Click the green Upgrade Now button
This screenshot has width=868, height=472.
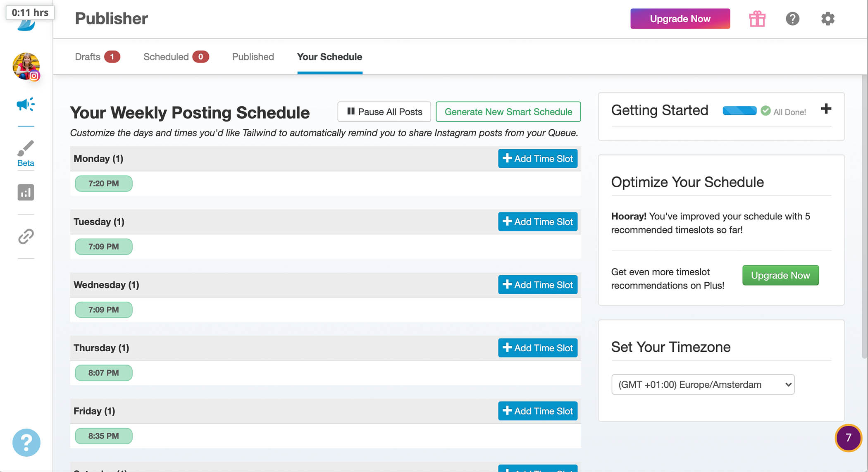point(780,275)
